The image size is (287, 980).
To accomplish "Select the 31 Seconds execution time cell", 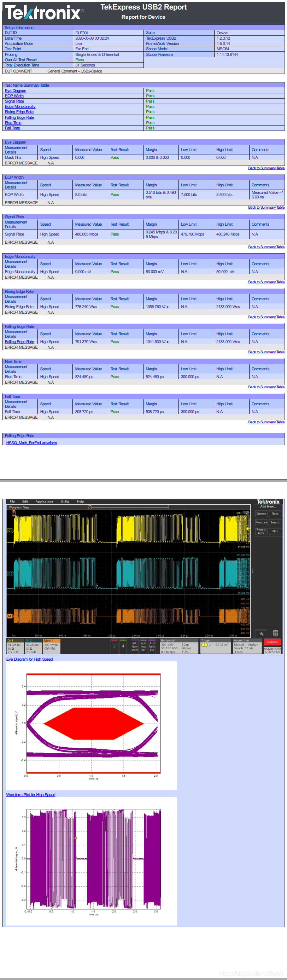I will (x=108, y=65).
